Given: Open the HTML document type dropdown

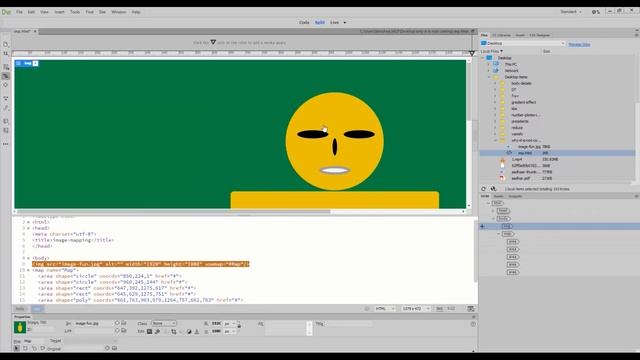Looking at the screenshot, I should tap(385, 309).
